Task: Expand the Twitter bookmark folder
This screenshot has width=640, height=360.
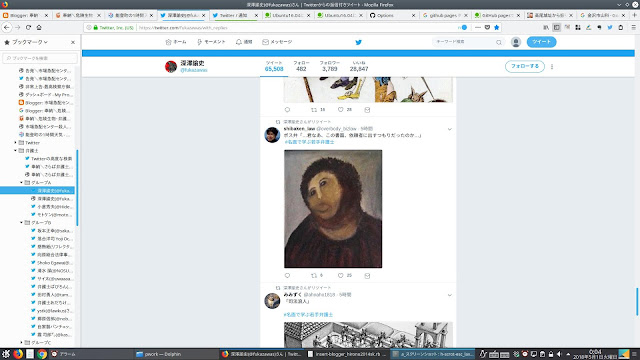Action: [x=16, y=142]
